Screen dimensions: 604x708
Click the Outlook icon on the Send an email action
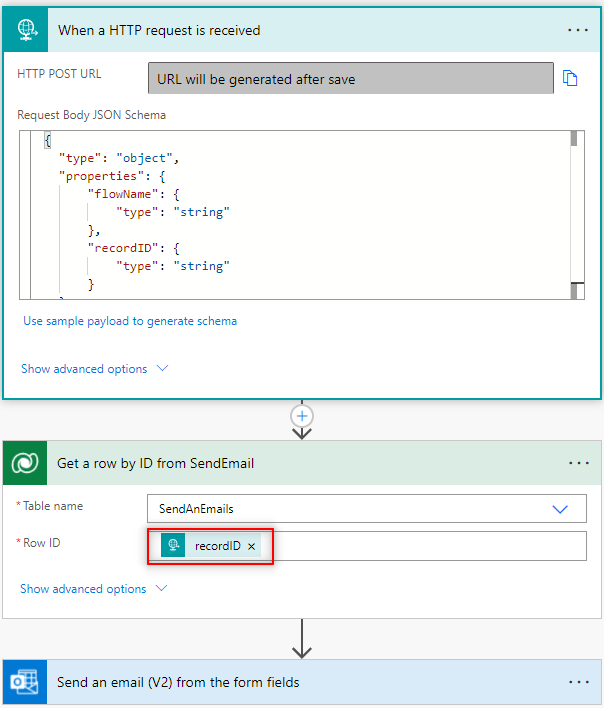(x=24, y=682)
